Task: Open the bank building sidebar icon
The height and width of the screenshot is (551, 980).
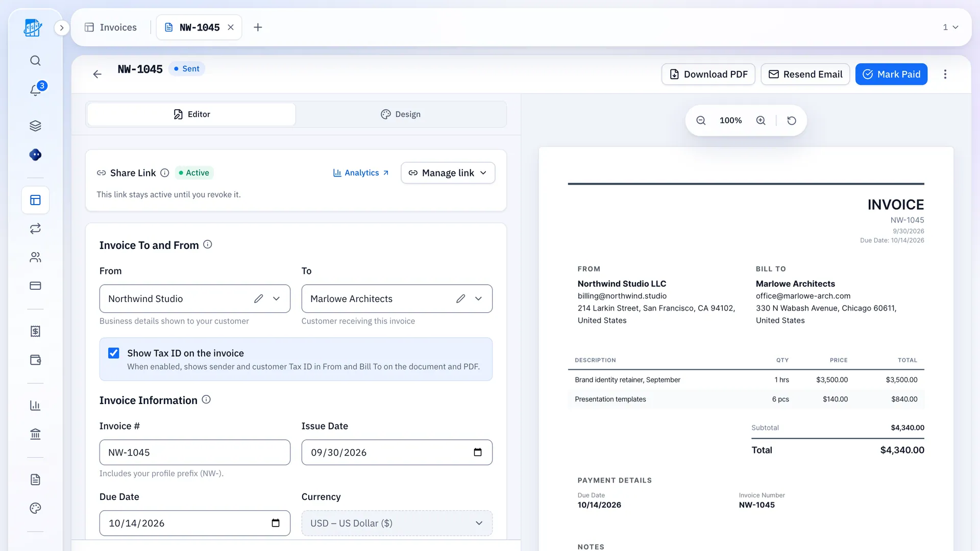Action: [35, 434]
